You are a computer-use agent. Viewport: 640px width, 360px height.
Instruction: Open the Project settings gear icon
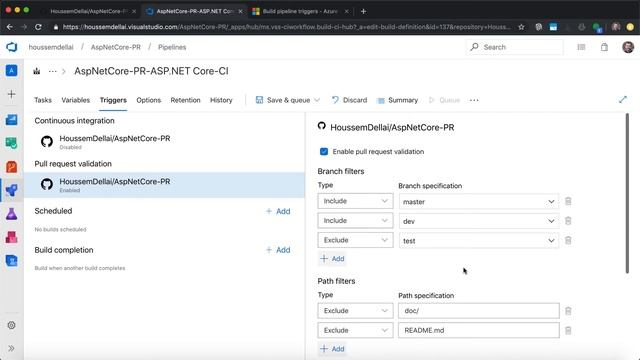11,325
